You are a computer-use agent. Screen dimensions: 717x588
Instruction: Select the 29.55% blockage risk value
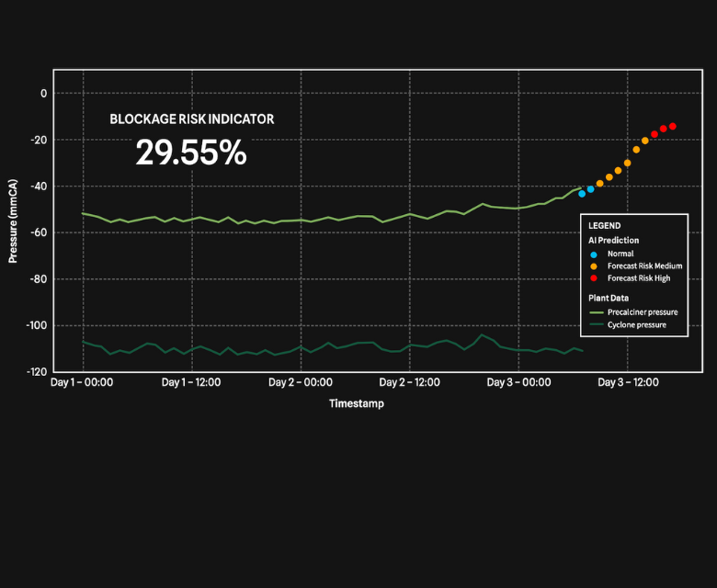(x=191, y=153)
